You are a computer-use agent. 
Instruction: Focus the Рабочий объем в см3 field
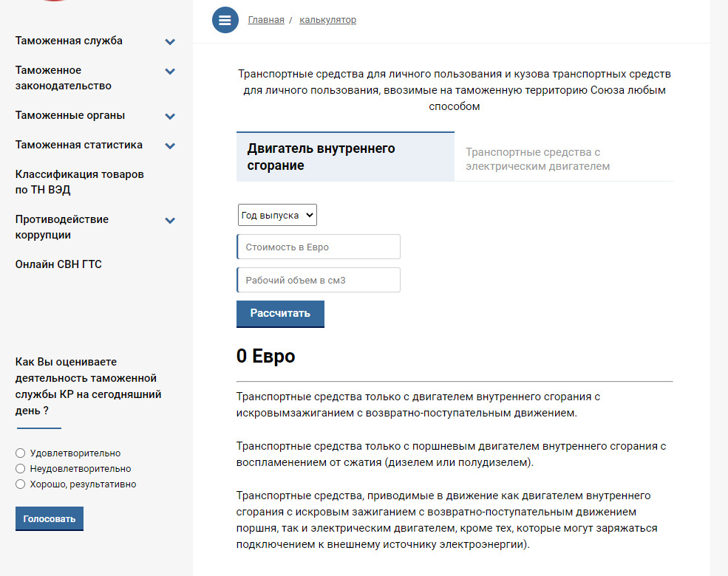coord(319,280)
